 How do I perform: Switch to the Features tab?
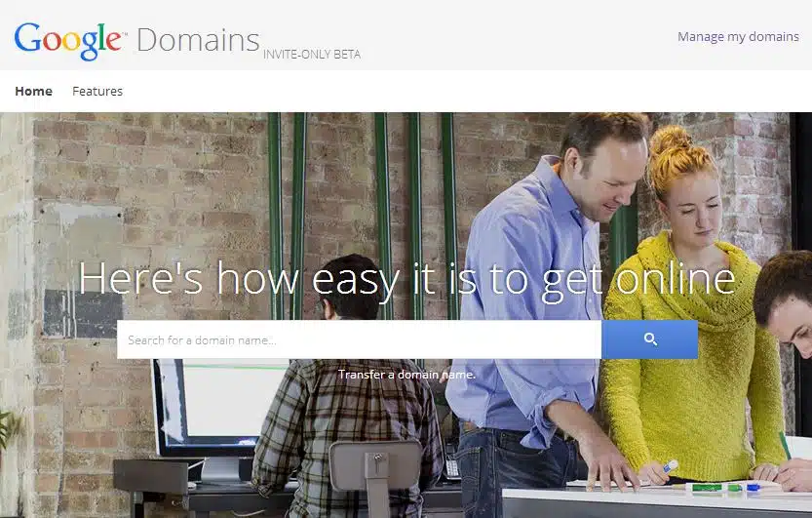pyautogui.click(x=97, y=91)
